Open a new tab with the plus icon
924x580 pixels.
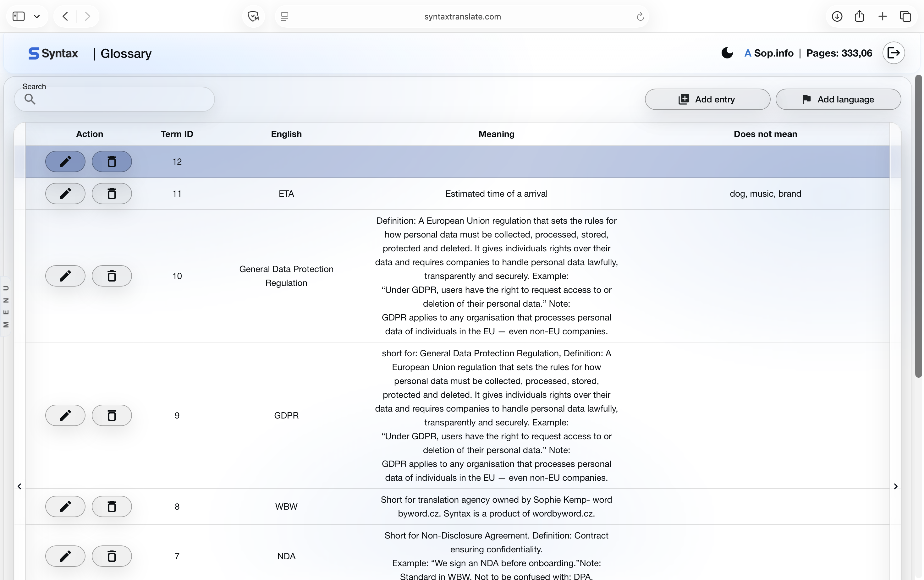pyautogui.click(x=882, y=16)
